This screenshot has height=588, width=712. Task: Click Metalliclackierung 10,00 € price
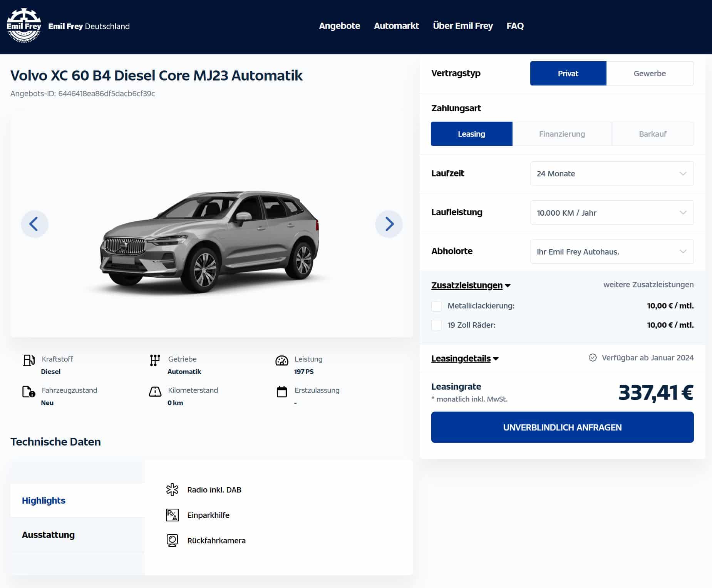click(x=670, y=306)
